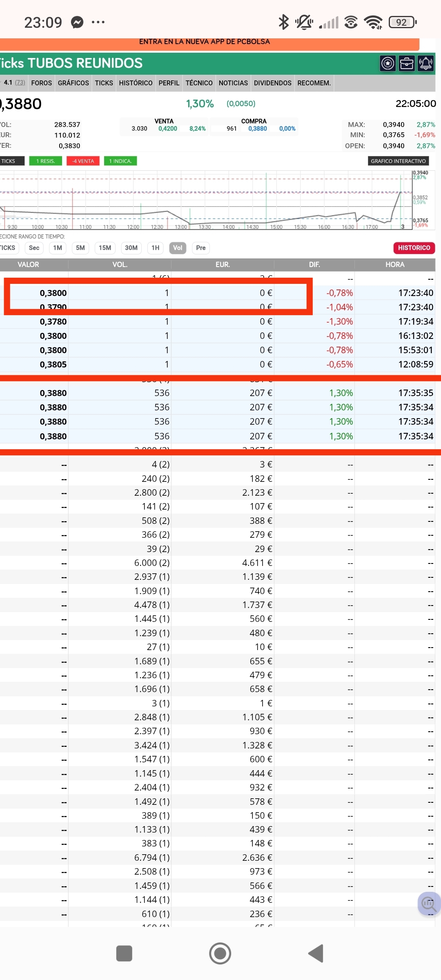Open the GRÁFICOS tab
Image resolution: width=441 pixels, height=980 pixels.
point(73,83)
